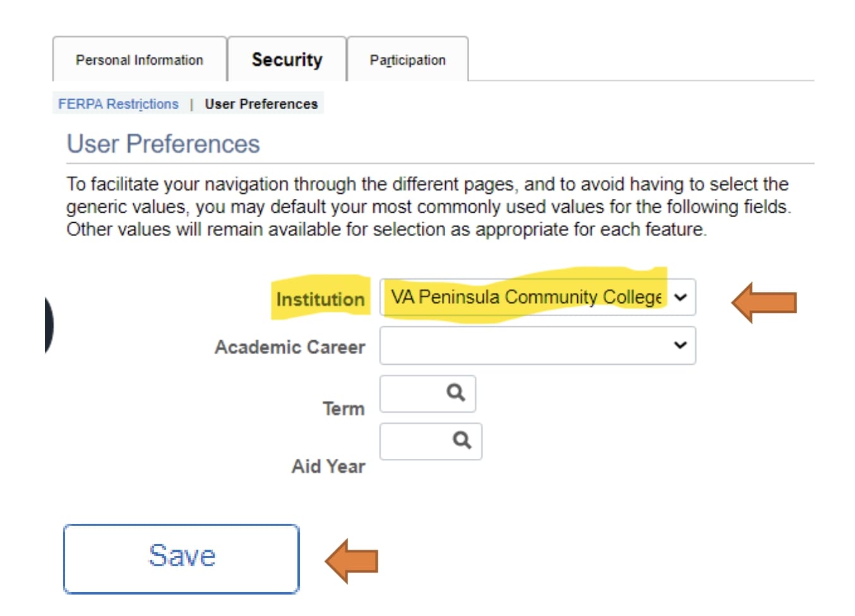The height and width of the screenshot is (616, 855).
Task: Click the User Preferences page heading
Action: [x=164, y=144]
